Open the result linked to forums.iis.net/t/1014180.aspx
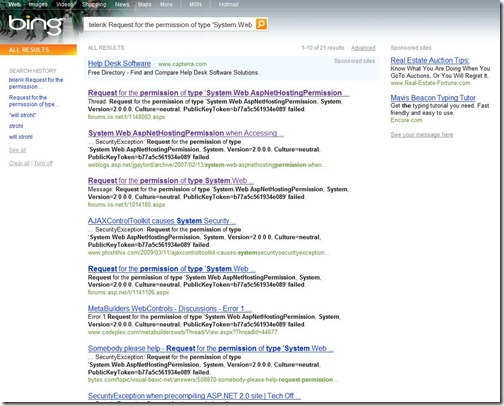Image resolution: width=504 pixels, height=406 pixels. [x=171, y=180]
